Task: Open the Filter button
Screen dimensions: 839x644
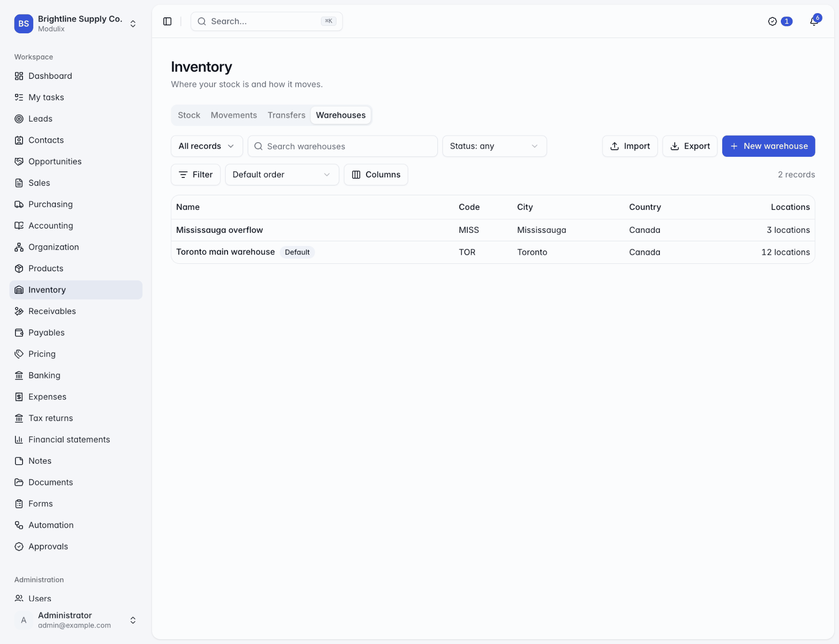Action: point(196,175)
